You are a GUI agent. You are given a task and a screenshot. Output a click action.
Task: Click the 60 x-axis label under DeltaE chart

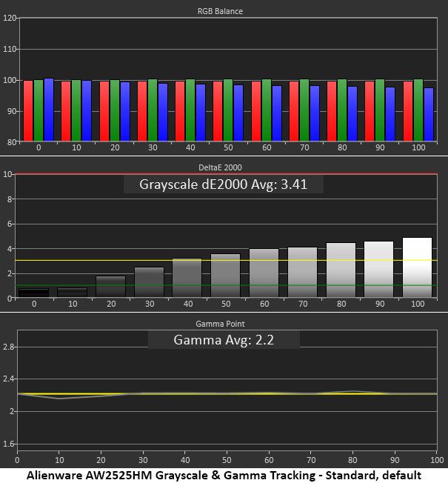coord(264,304)
